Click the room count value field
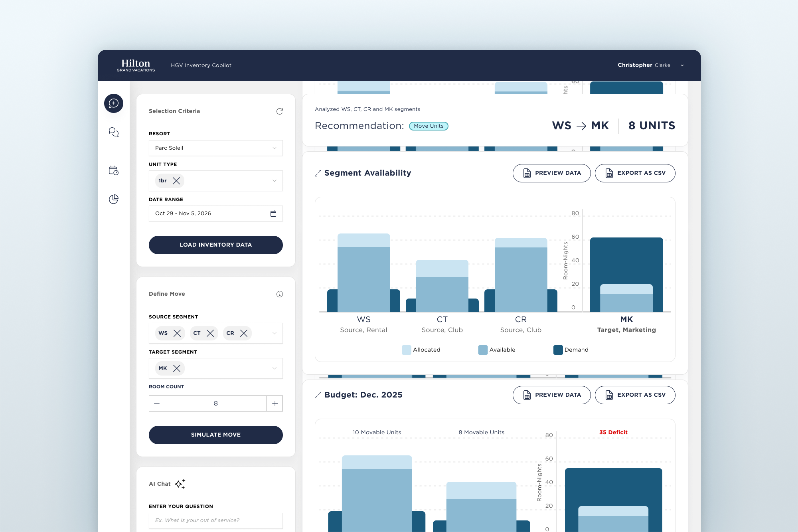The image size is (798, 532). [x=216, y=403]
